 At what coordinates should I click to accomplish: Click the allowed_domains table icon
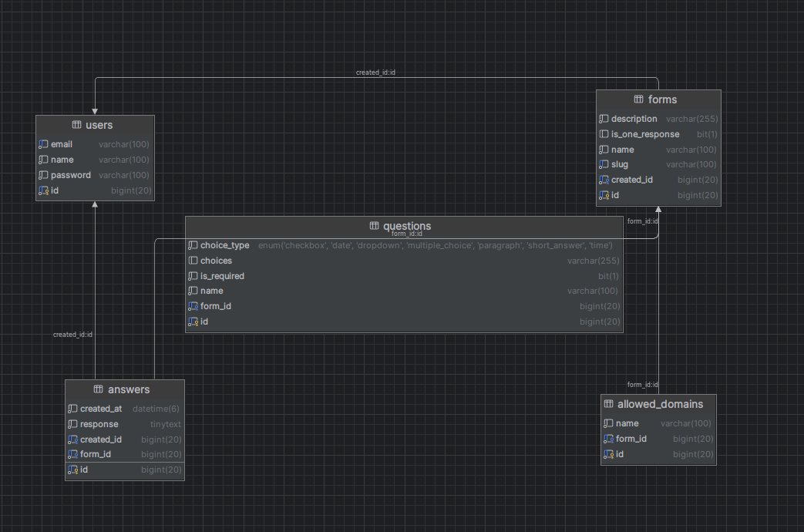[608, 404]
